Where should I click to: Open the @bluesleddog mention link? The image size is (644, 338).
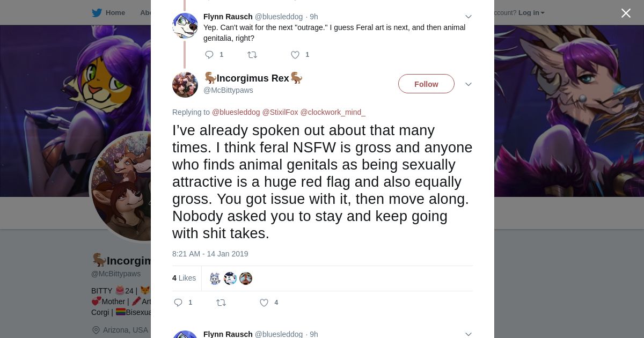236,112
